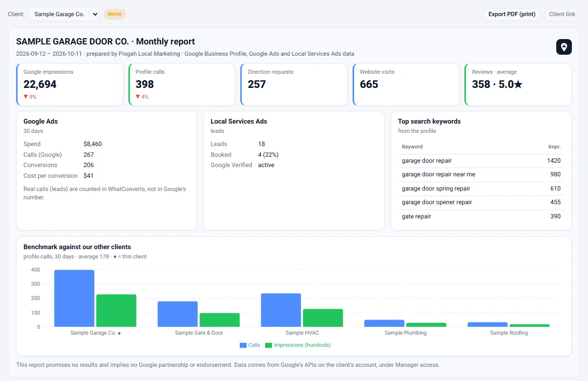Screen dimensions: 588x381
Task: Click the red down arrow 4% indicator
Action: [x=142, y=97]
